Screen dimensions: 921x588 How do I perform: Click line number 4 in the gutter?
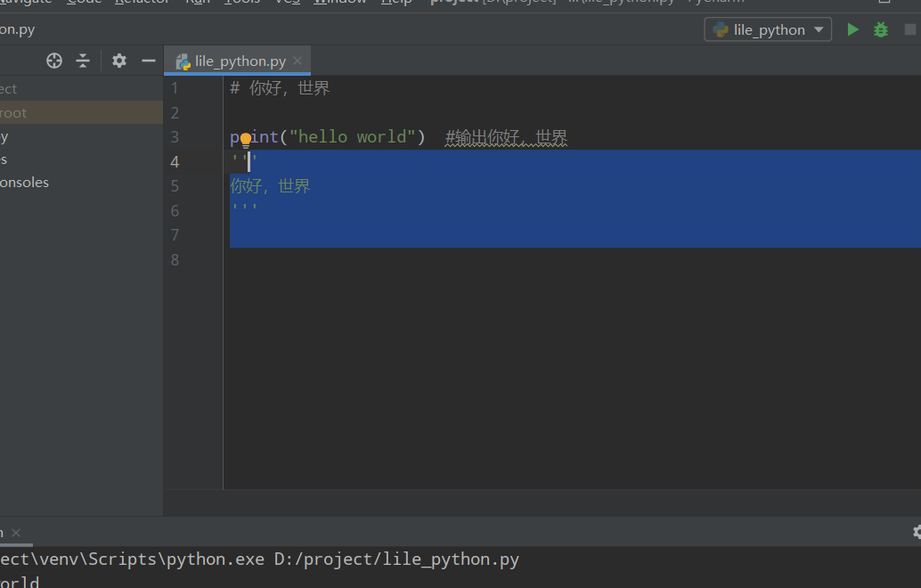point(175,161)
